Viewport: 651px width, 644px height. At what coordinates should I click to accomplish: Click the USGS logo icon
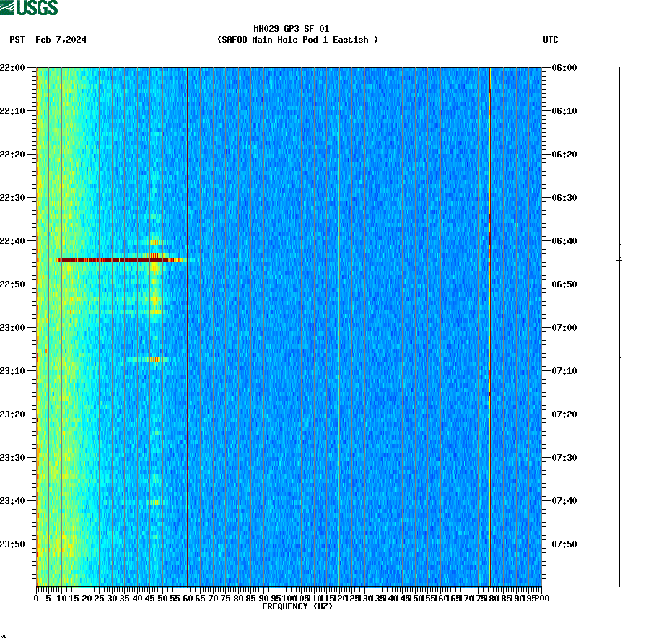27,8
